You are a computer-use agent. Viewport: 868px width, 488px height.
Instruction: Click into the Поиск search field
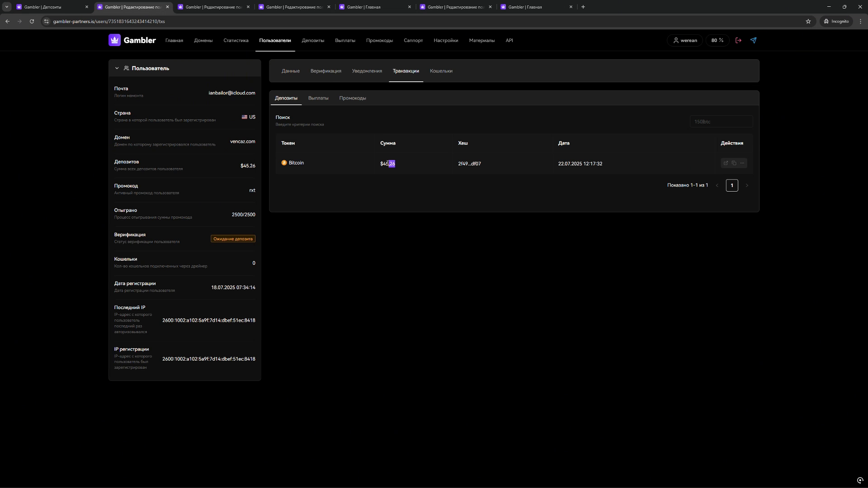pyautogui.click(x=721, y=122)
